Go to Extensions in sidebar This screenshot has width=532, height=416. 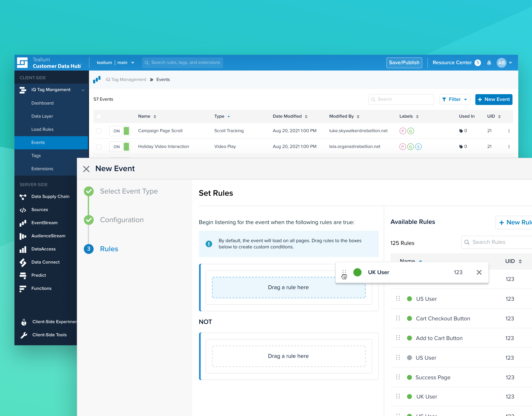click(x=42, y=169)
